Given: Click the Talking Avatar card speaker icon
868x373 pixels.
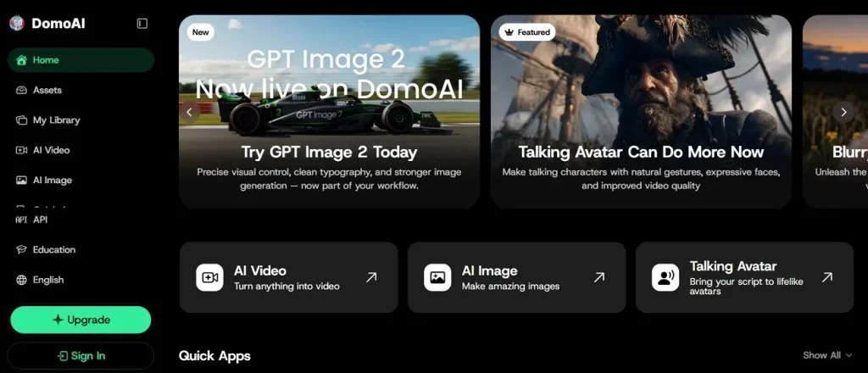Looking at the screenshot, I should coord(665,277).
